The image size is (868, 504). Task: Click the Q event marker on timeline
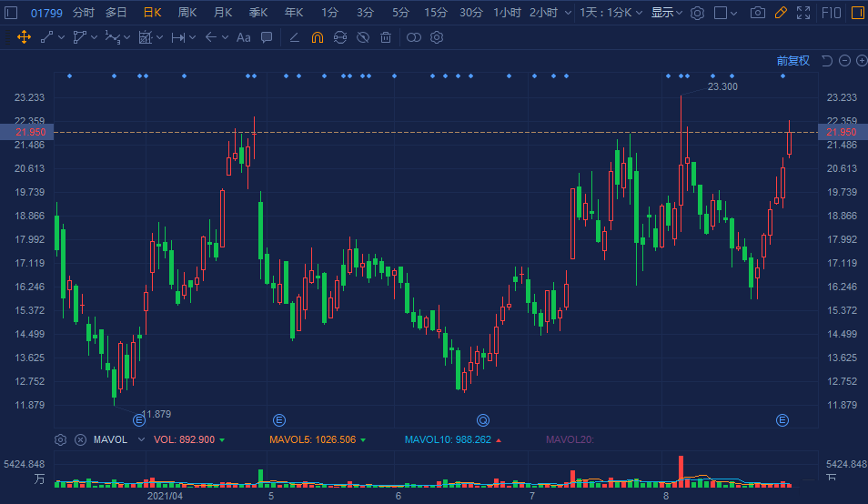(483, 420)
